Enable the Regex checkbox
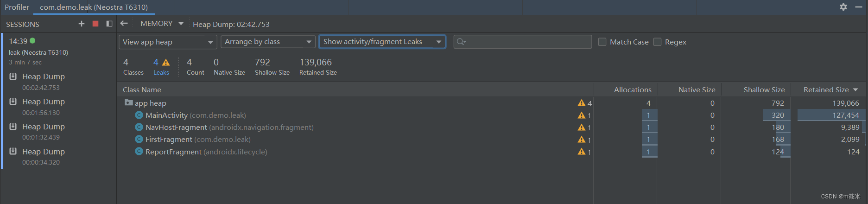 (x=657, y=42)
